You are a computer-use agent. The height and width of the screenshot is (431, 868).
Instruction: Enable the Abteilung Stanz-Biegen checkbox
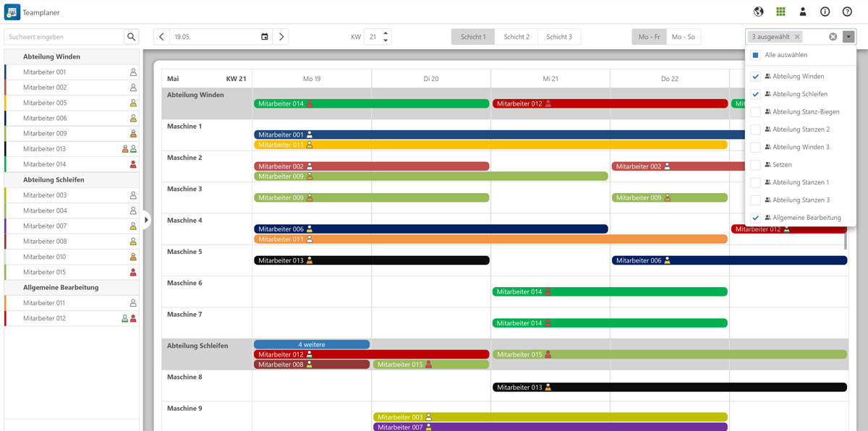point(755,111)
